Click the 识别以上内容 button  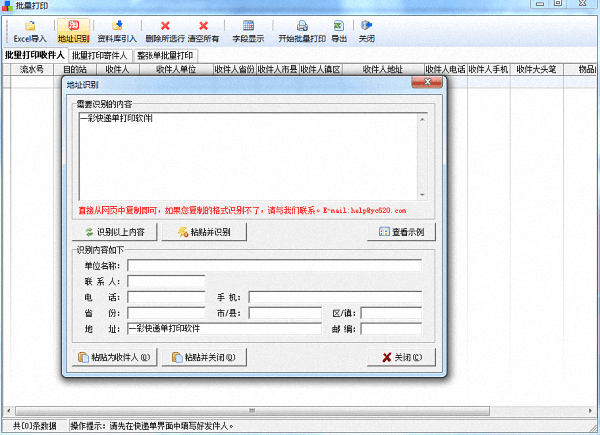click(115, 232)
